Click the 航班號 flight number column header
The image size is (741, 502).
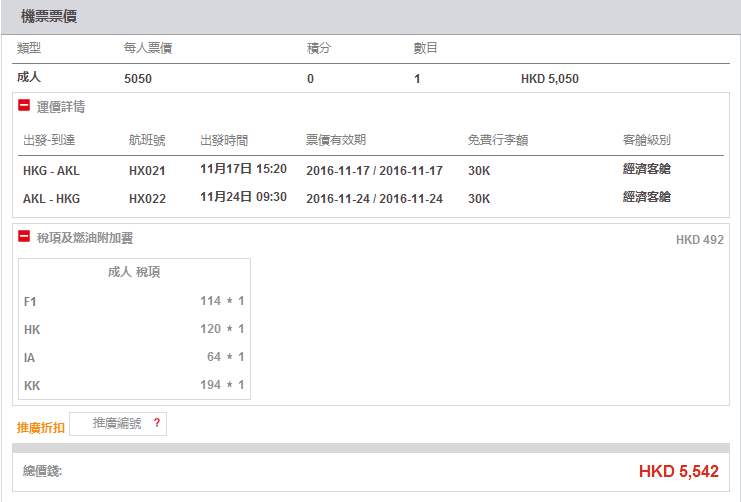(x=147, y=140)
